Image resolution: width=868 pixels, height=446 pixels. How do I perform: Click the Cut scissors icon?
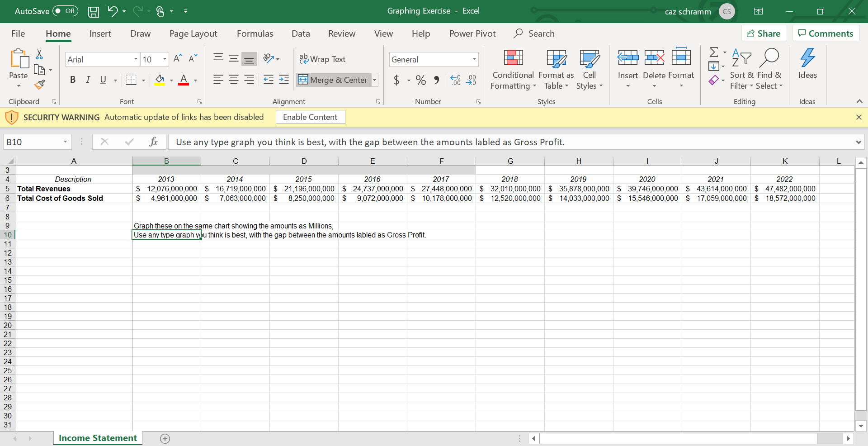[x=39, y=55]
